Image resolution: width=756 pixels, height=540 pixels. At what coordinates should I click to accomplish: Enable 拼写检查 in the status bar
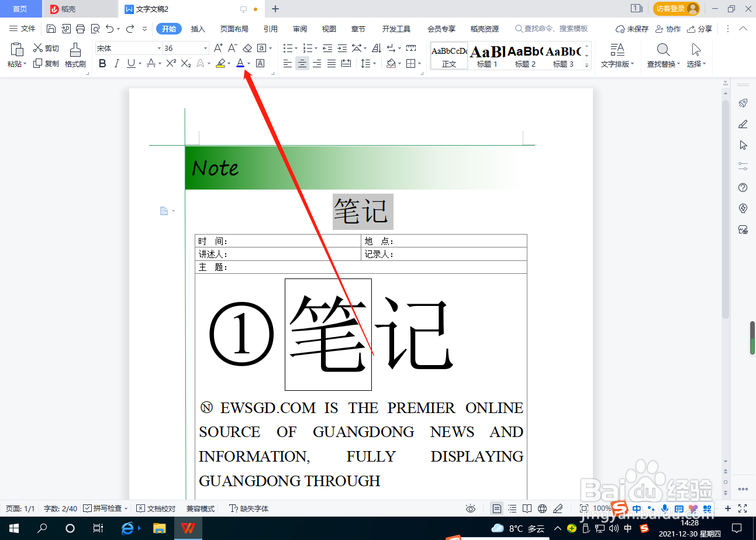tap(106, 508)
